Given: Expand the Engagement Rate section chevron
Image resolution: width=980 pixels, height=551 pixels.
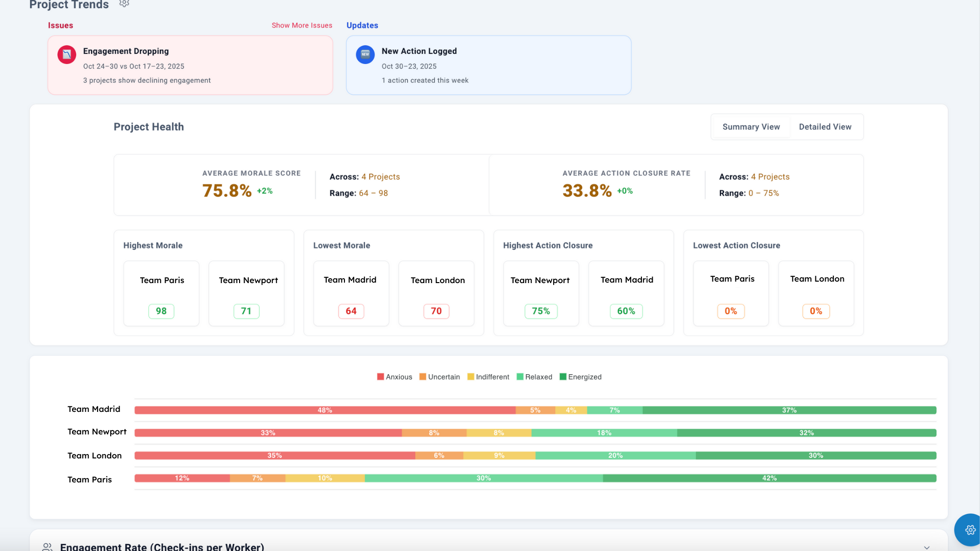Looking at the screenshot, I should click(927, 547).
